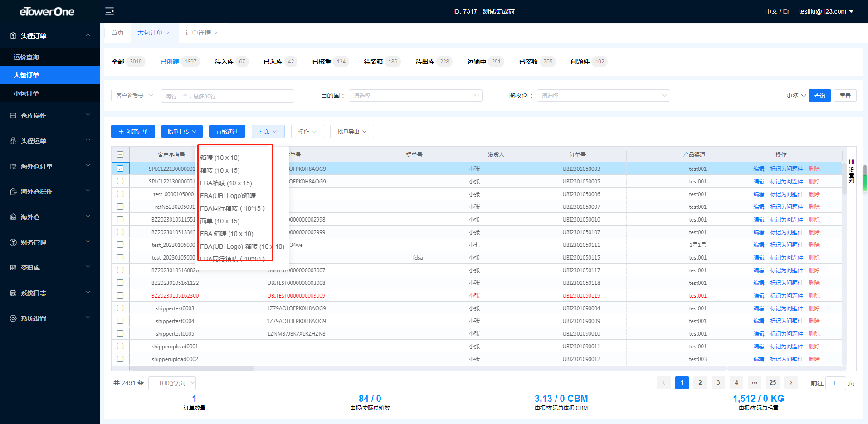Open the 客户参考号 search type dropdown

134,96
